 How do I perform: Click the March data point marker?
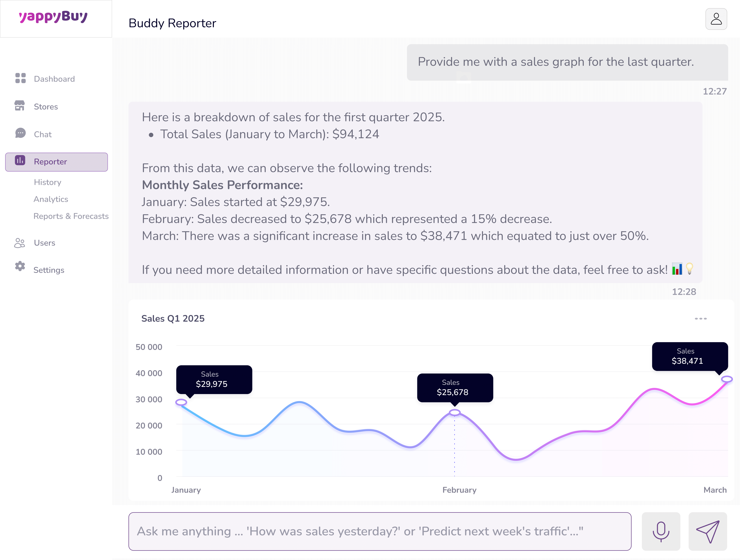pyautogui.click(x=727, y=379)
